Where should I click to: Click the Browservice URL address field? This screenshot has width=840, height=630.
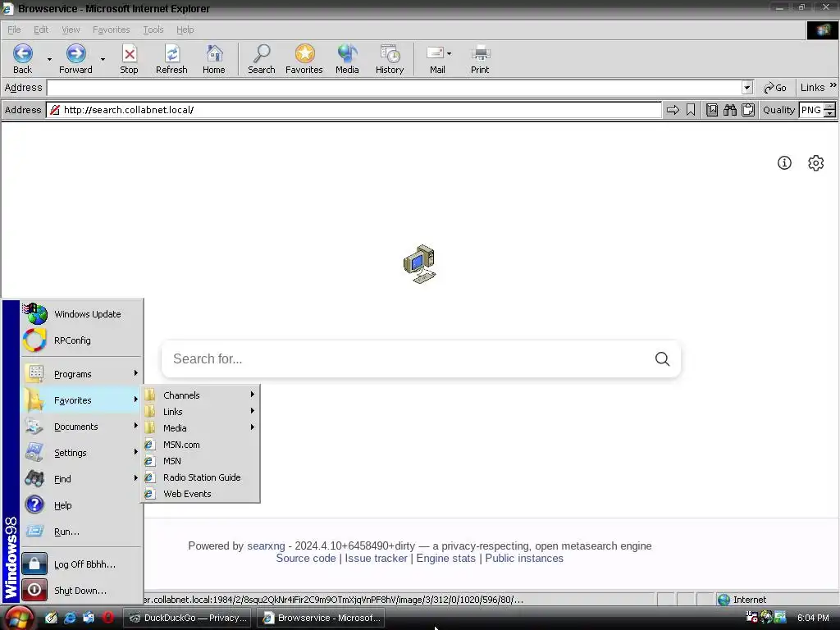tap(354, 110)
